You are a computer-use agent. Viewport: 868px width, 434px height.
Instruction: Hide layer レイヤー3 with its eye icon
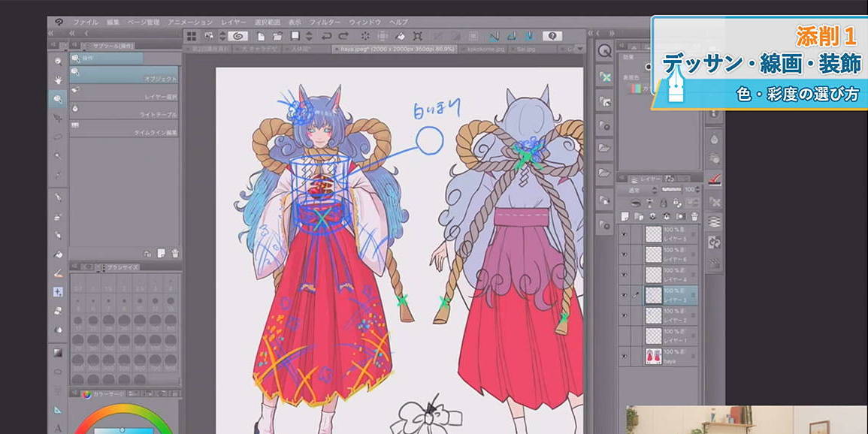pos(625,295)
